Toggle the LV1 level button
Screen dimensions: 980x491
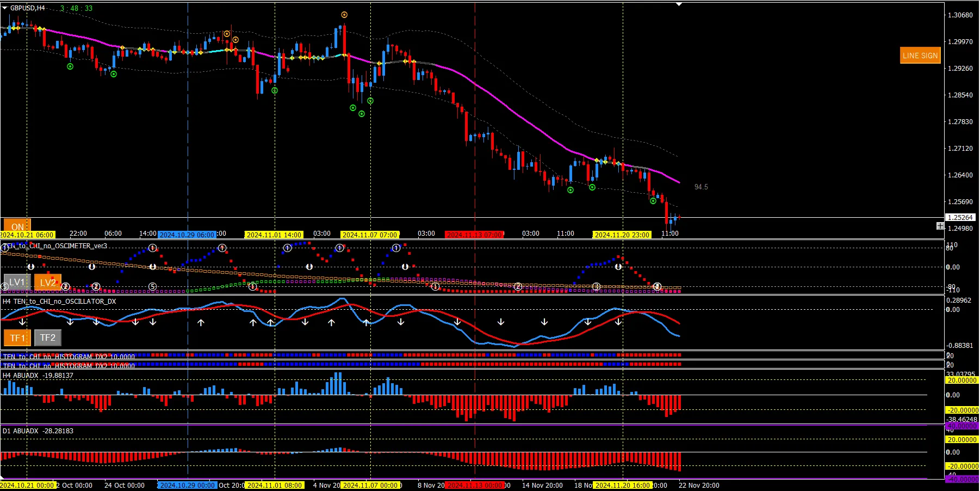tap(17, 283)
